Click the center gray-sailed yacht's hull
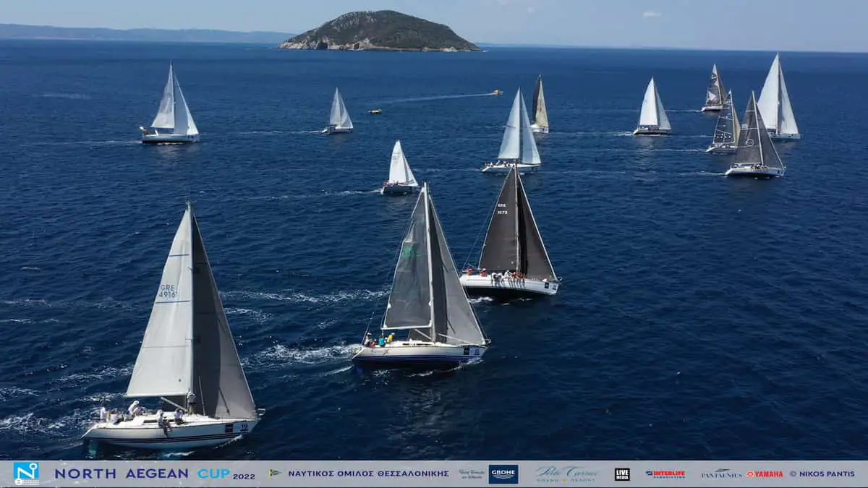 point(418,354)
